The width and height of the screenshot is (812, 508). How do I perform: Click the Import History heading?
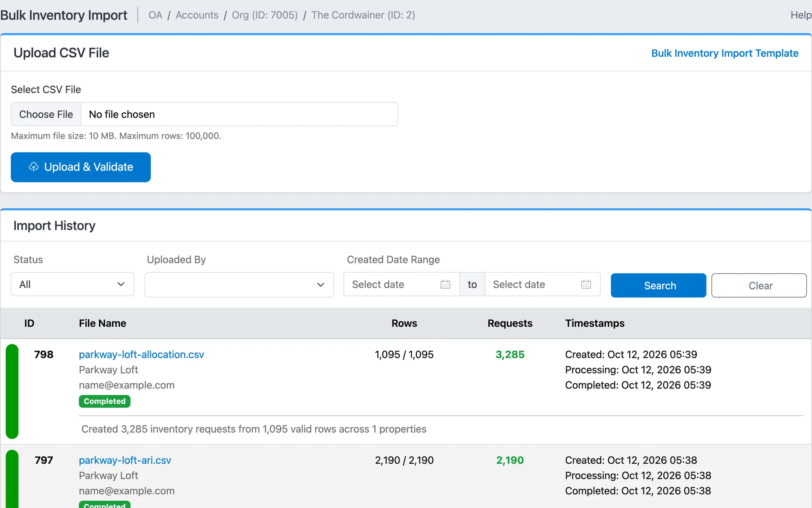tap(54, 226)
